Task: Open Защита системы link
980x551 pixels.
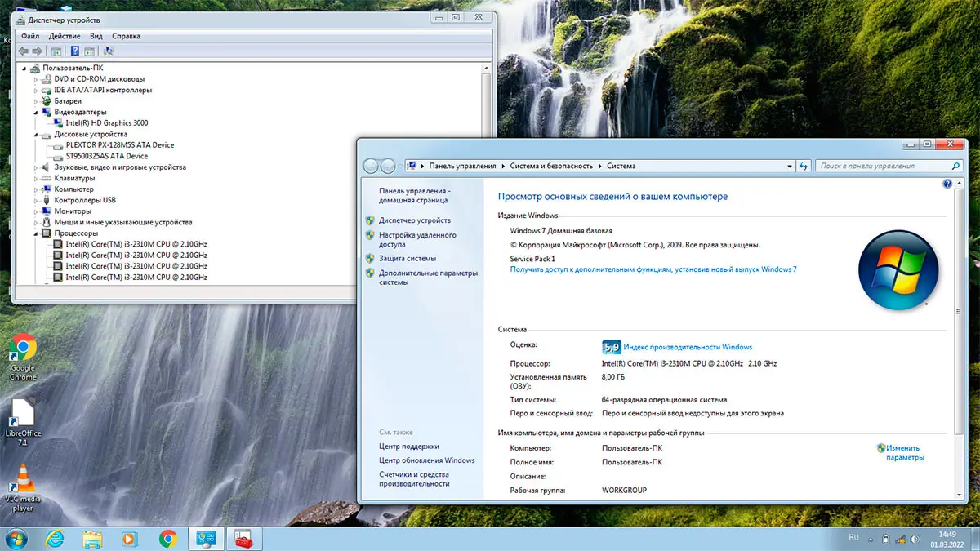Action: (x=408, y=258)
